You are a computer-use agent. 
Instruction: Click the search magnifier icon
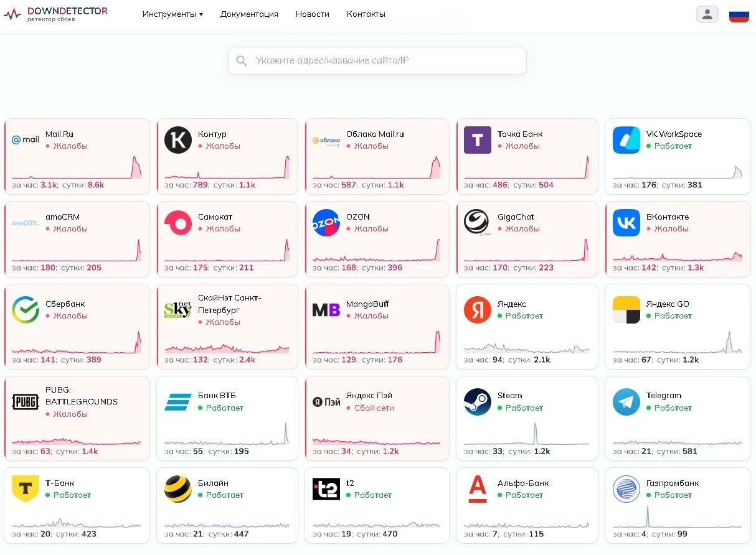pos(242,61)
